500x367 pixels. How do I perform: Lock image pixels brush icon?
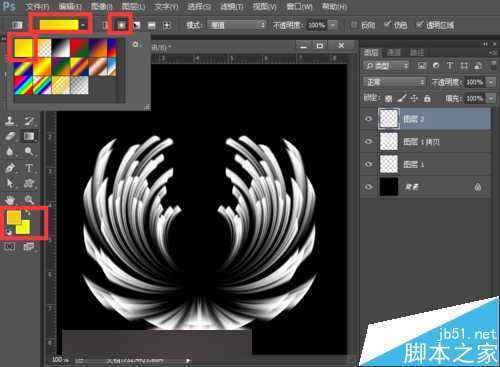click(x=402, y=98)
